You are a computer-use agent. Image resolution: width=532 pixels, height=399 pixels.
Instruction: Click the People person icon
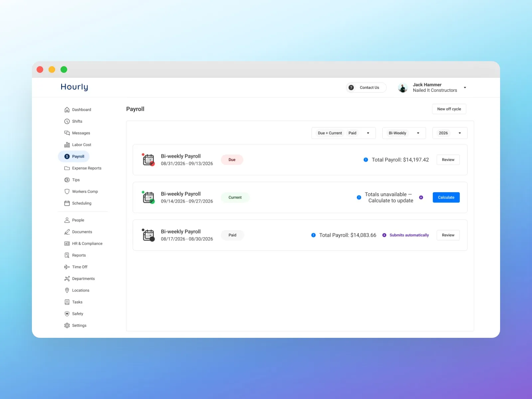67,220
